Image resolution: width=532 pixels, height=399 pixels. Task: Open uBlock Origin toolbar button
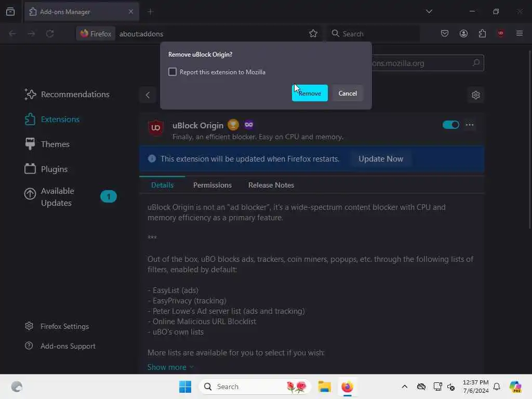(500, 33)
